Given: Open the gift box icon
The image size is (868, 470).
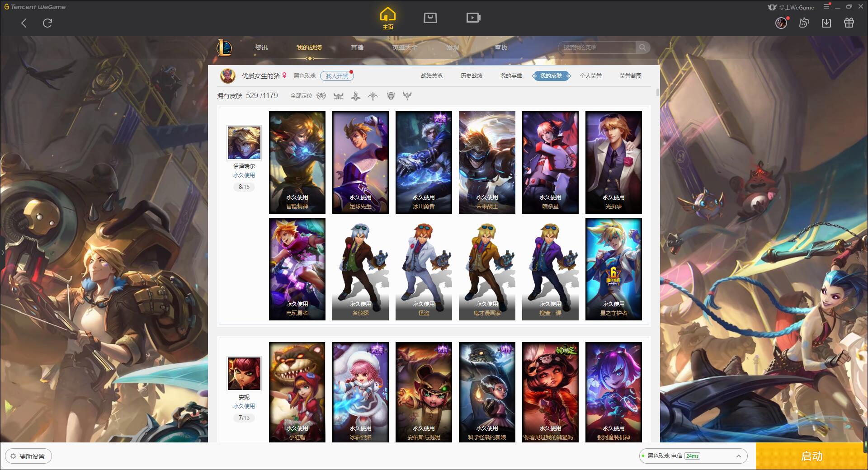Looking at the screenshot, I should [849, 23].
